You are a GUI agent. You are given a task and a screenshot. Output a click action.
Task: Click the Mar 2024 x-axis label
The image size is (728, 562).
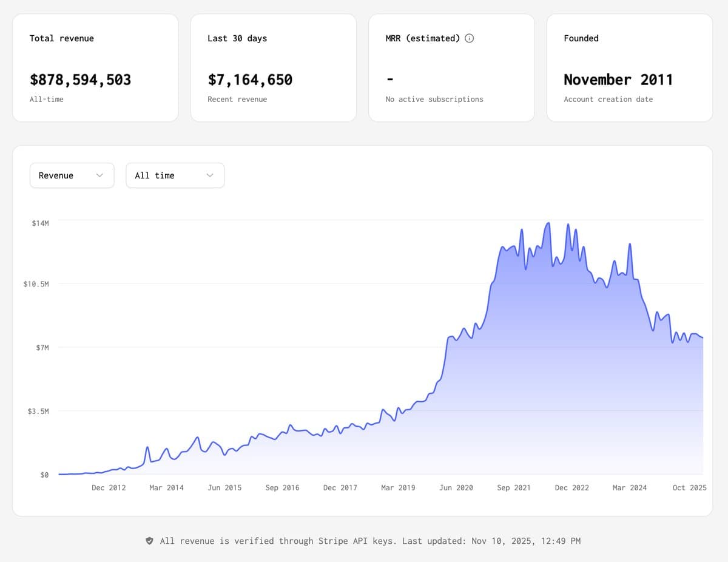click(630, 487)
